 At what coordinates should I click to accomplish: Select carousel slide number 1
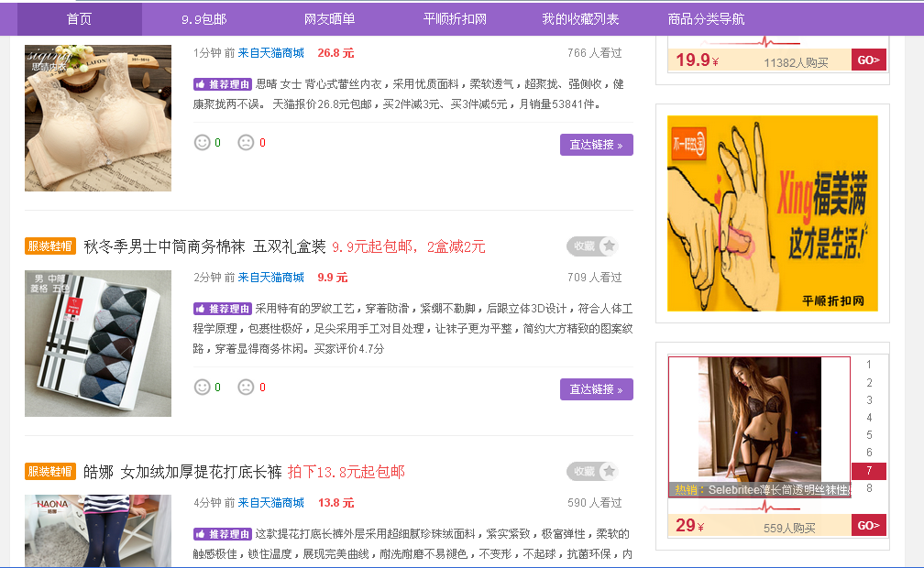869,365
